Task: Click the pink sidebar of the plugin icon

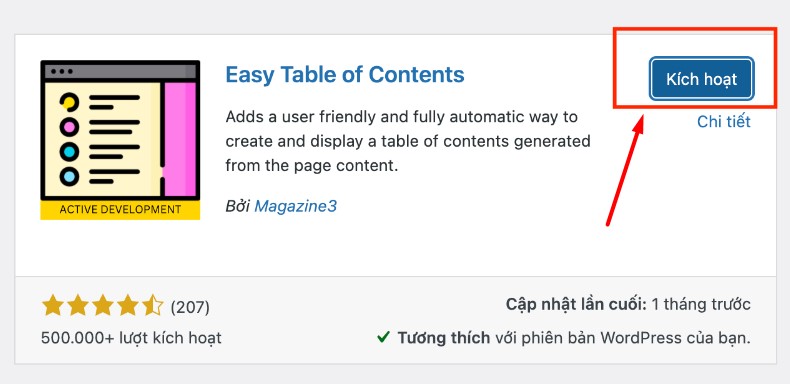Action: click(180, 139)
